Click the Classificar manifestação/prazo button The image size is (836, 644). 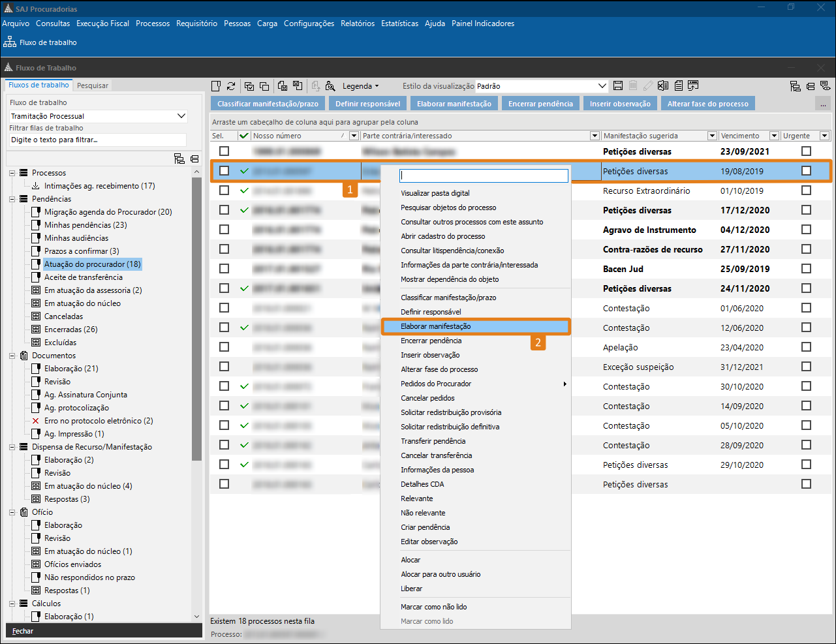pyautogui.click(x=268, y=104)
